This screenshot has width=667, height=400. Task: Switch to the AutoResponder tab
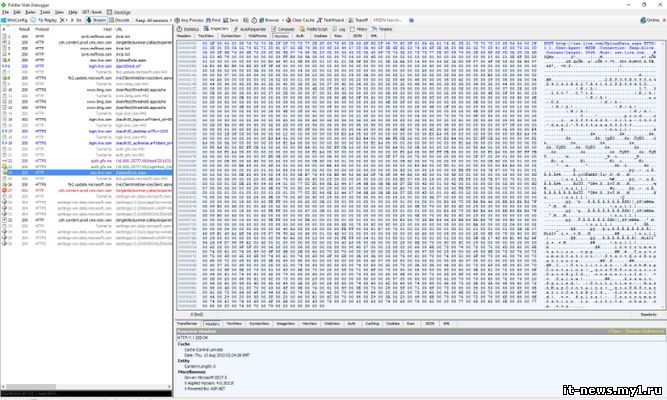[x=250, y=29]
